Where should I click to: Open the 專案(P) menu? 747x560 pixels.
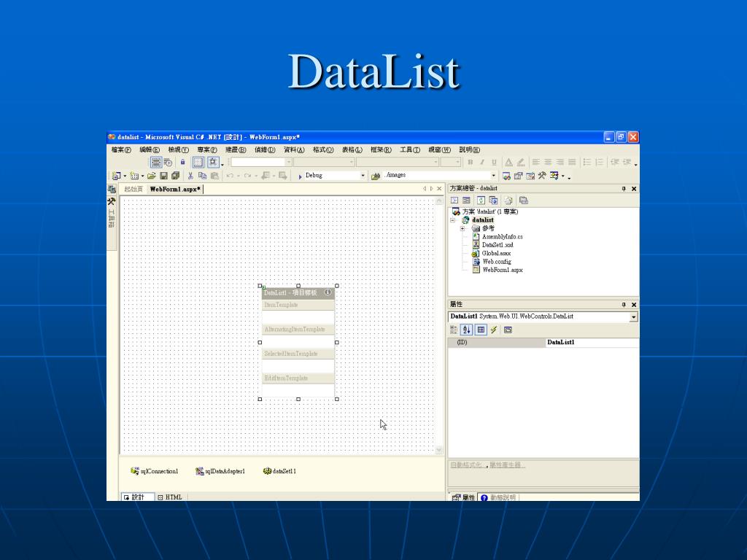(x=207, y=150)
